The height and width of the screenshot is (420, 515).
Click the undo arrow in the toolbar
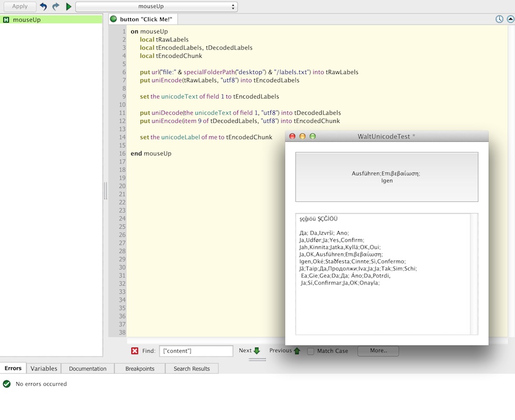[x=44, y=7]
